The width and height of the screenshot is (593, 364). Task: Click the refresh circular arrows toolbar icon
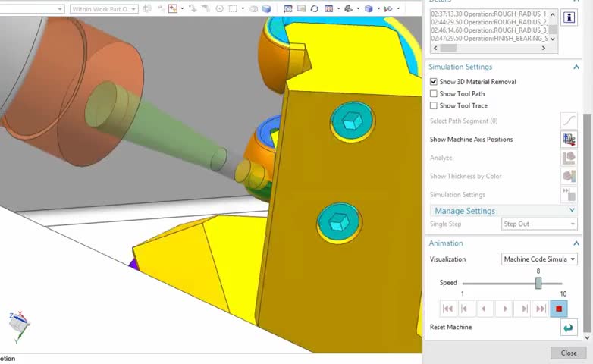[x=314, y=8]
